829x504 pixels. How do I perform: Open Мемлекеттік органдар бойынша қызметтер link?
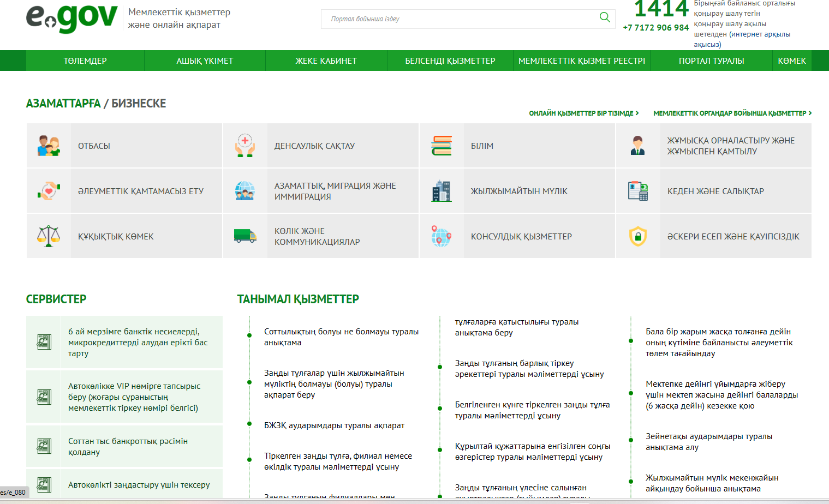732,113
